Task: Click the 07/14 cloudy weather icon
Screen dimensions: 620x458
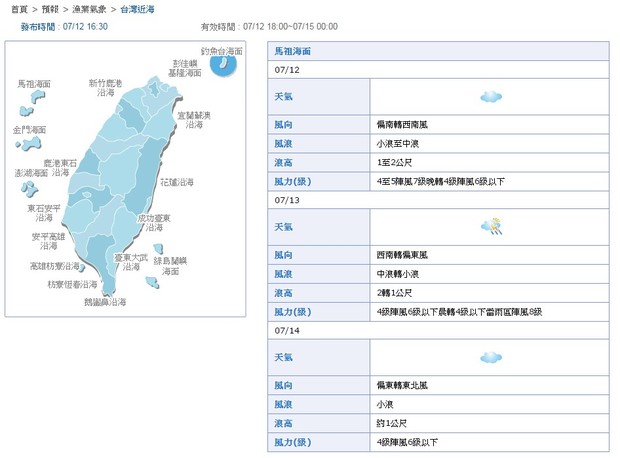Action: coord(490,357)
